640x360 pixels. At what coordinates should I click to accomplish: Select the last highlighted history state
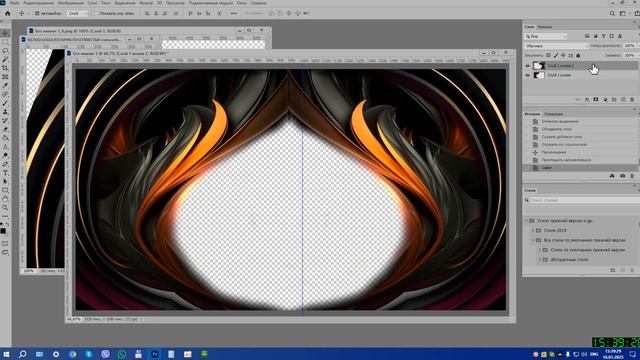tap(581, 168)
